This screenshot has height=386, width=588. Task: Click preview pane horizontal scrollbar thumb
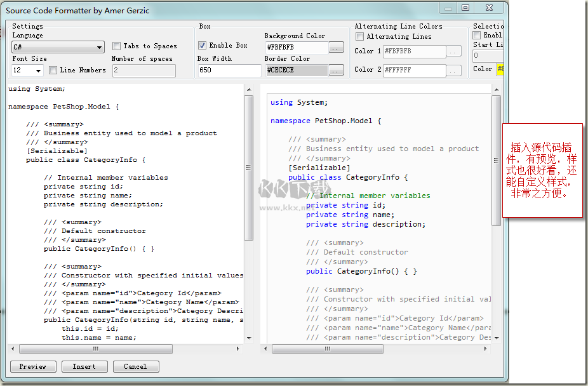pos(328,349)
